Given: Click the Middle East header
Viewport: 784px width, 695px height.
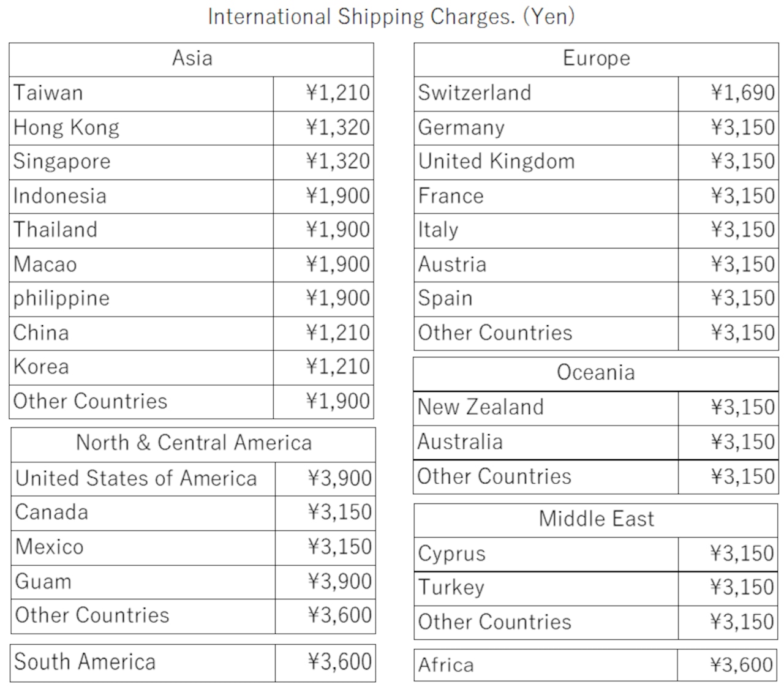Looking at the screenshot, I should [596, 520].
